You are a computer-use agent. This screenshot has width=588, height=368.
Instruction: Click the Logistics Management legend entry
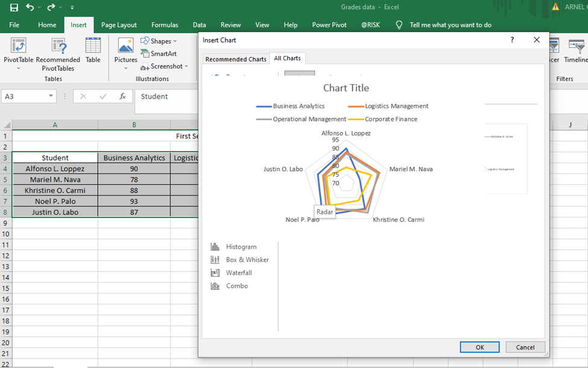point(388,107)
